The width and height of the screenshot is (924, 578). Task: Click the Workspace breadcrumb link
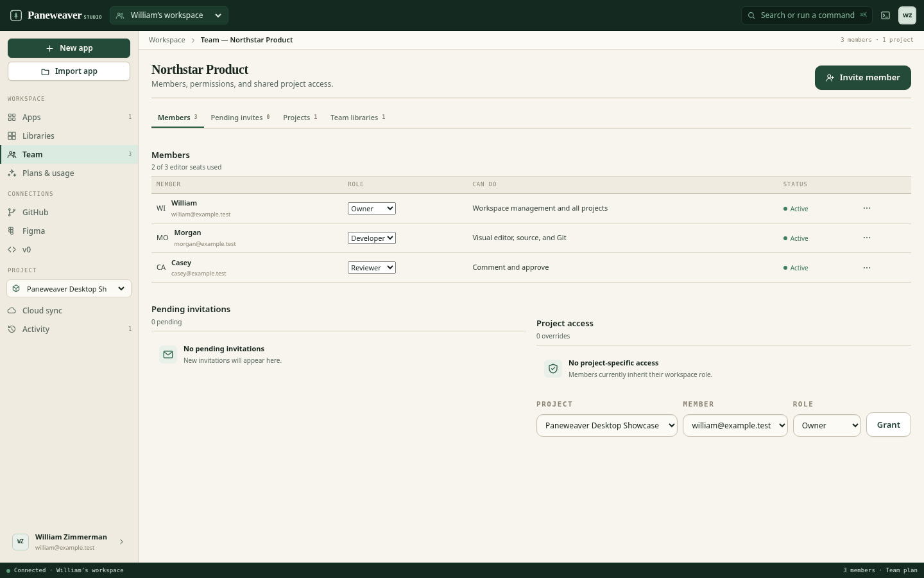pyautogui.click(x=167, y=40)
